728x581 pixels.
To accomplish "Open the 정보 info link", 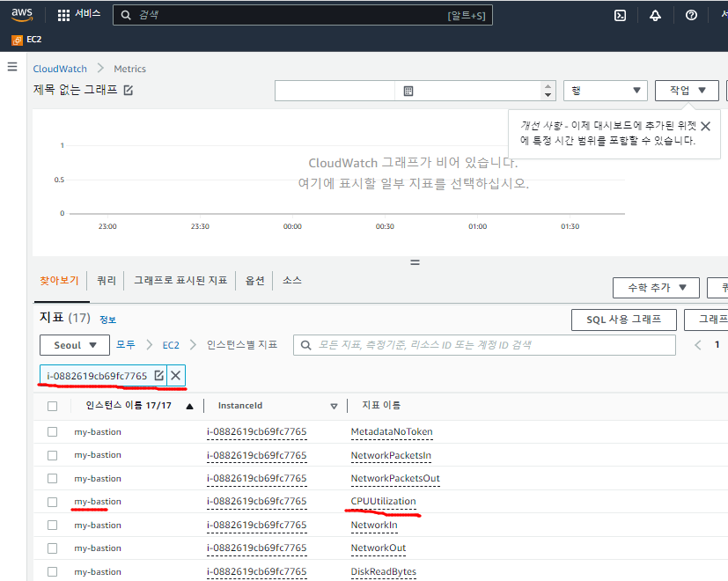I will (x=107, y=320).
